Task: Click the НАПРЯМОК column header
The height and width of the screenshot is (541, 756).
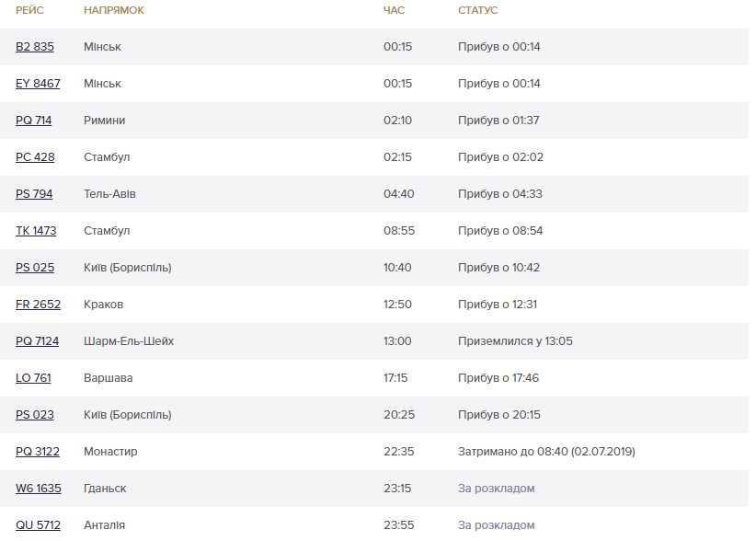Action: (114, 10)
